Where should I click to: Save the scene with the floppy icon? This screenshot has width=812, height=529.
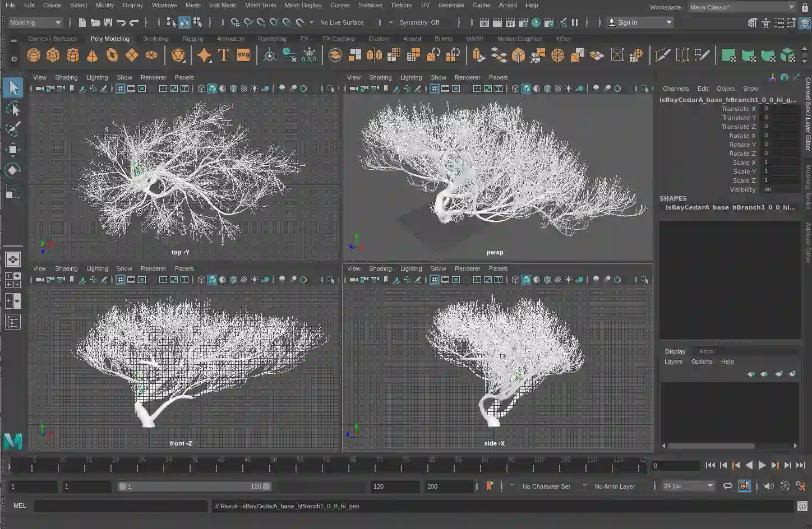(x=108, y=22)
